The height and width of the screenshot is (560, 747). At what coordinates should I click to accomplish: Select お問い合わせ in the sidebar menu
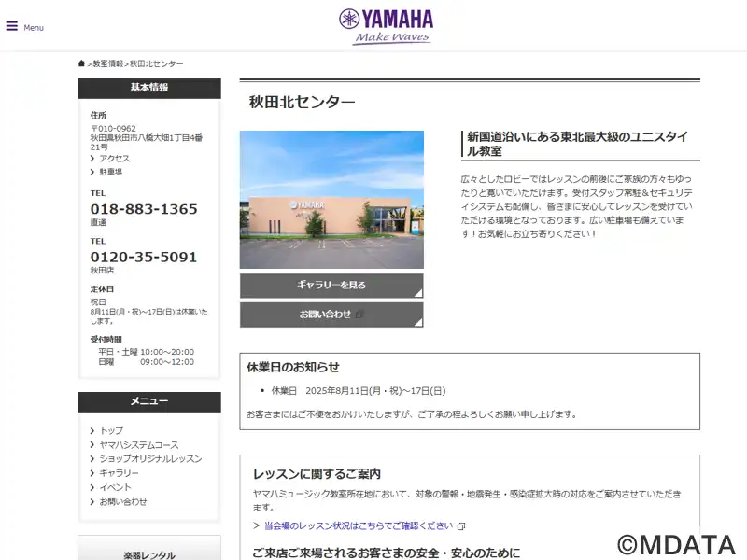pyautogui.click(x=123, y=501)
